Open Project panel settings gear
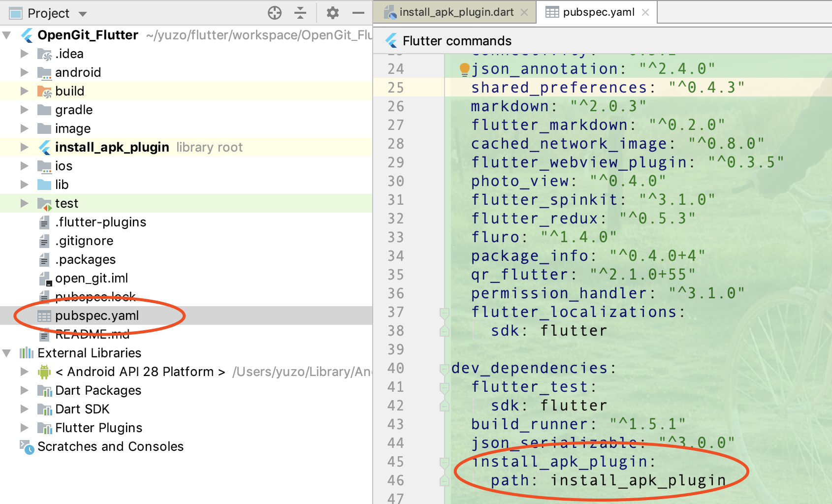832x504 pixels. click(x=333, y=13)
